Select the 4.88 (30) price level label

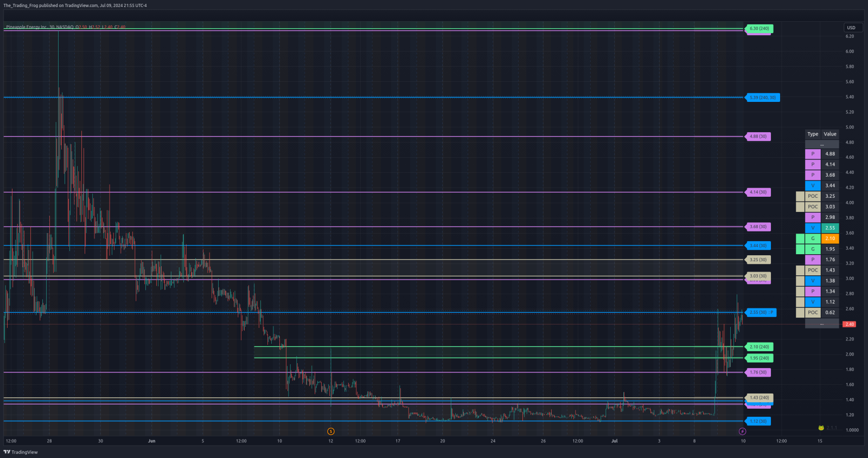(758, 137)
